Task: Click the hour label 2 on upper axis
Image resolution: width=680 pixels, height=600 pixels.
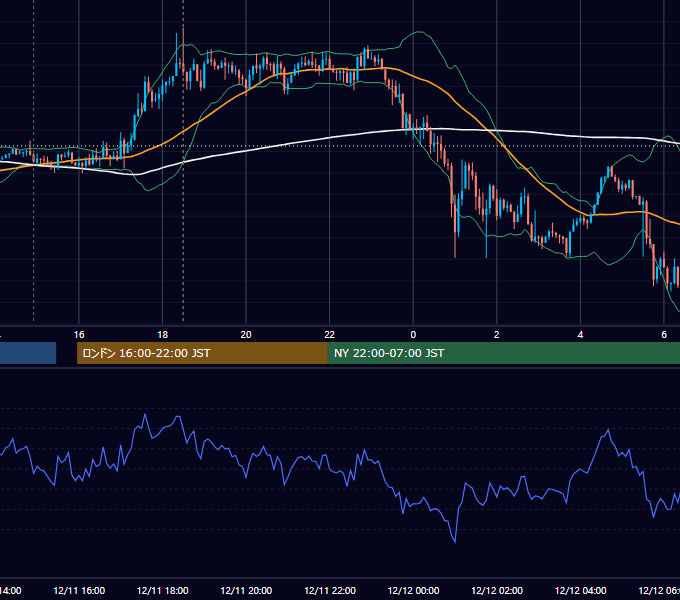Action: pyautogui.click(x=497, y=335)
